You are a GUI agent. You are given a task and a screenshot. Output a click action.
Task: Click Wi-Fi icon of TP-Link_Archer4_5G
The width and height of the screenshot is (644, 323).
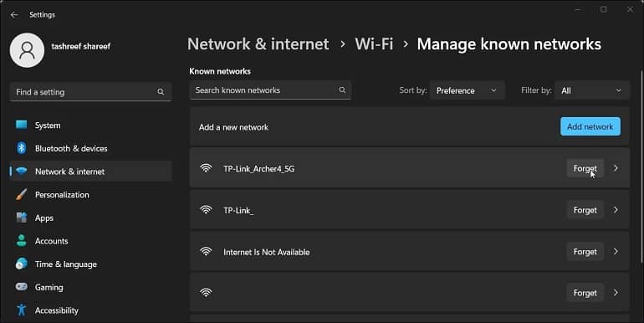206,168
